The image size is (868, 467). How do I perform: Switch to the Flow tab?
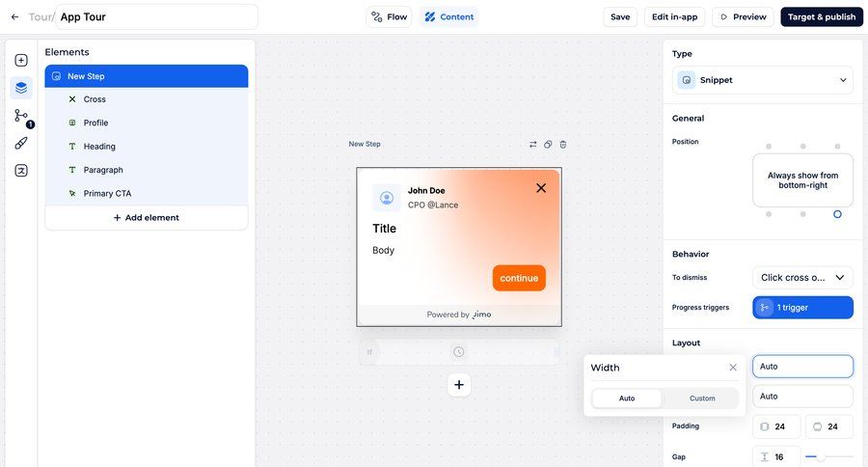click(389, 17)
